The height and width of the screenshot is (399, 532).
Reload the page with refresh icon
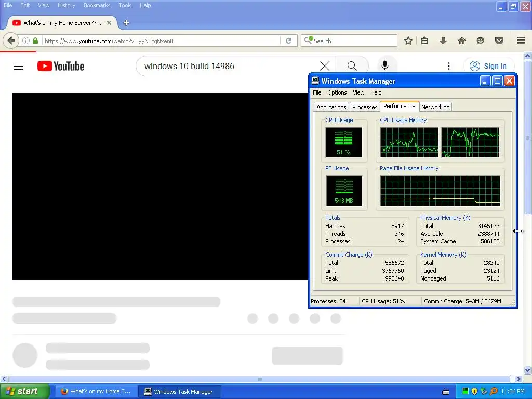coord(289,41)
